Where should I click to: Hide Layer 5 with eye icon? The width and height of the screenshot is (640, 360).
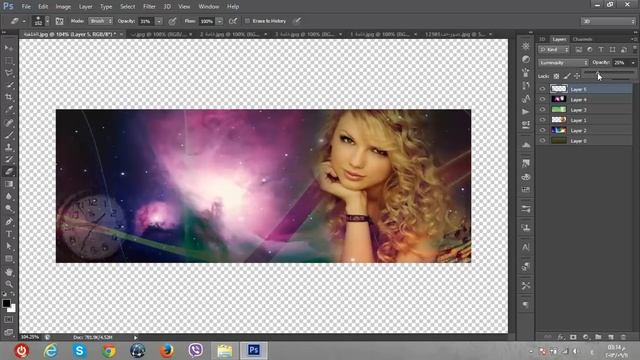point(542,89)
